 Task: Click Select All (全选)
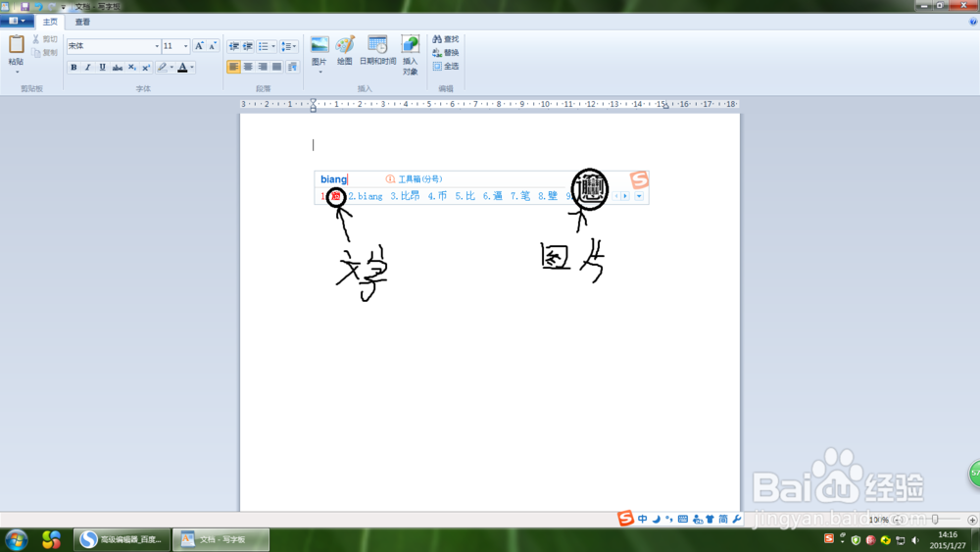click(x=445, y=66)
